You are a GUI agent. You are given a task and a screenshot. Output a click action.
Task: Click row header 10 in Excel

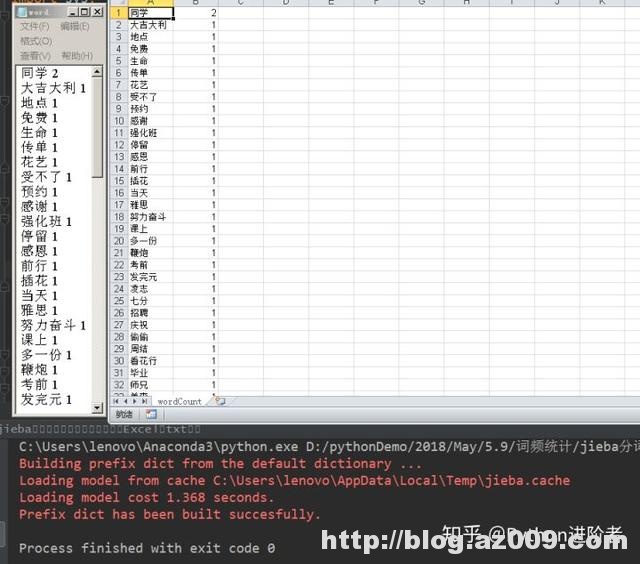click(x=119, y=121)
